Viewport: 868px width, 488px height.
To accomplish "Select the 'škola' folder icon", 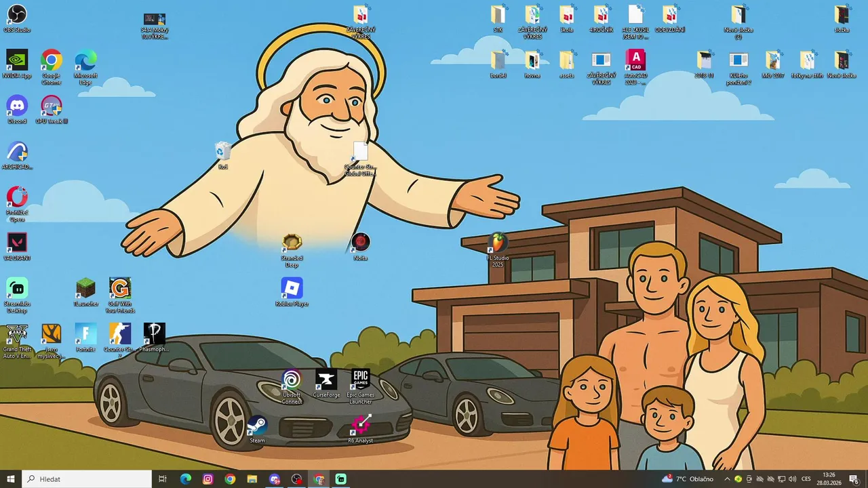I will (567, 19).
